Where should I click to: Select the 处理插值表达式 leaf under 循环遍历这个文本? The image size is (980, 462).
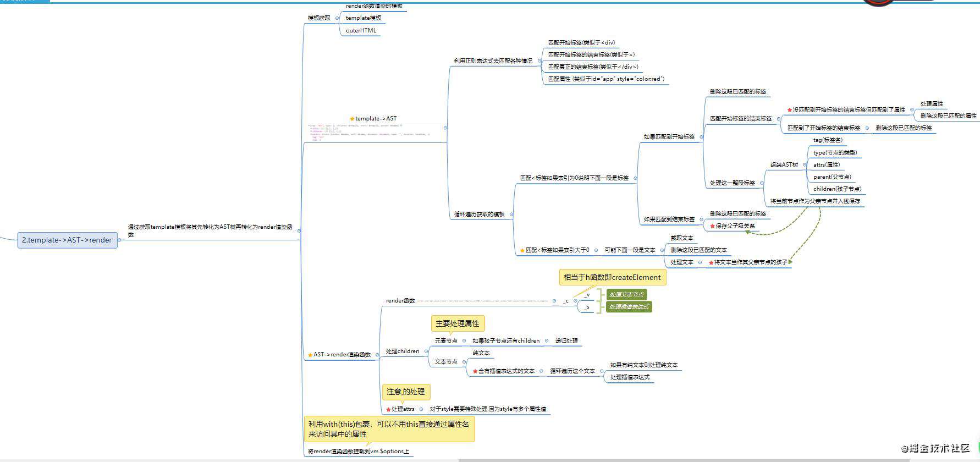[x=630, y=377]
